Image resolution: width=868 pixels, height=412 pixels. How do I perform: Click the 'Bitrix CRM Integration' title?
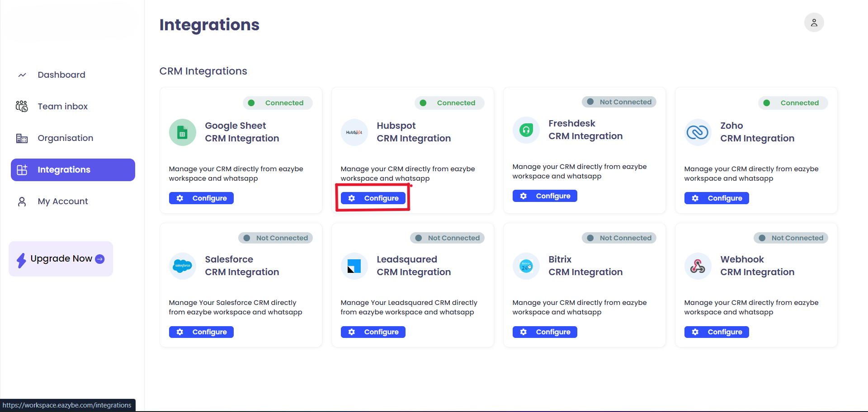[585, 266]
